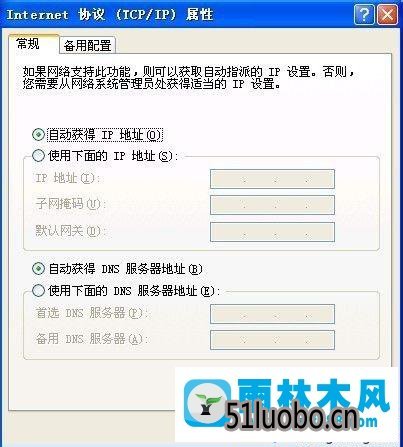This screenshot has height=447, width=403.
Task: Click the 51luobo.cn watermark text
Action: [x=292, y=415]
